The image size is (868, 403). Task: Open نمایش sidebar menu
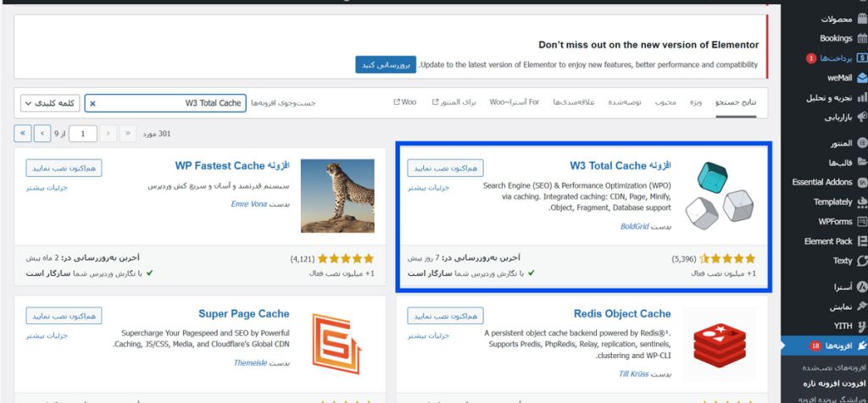click(x=840, y=306)
